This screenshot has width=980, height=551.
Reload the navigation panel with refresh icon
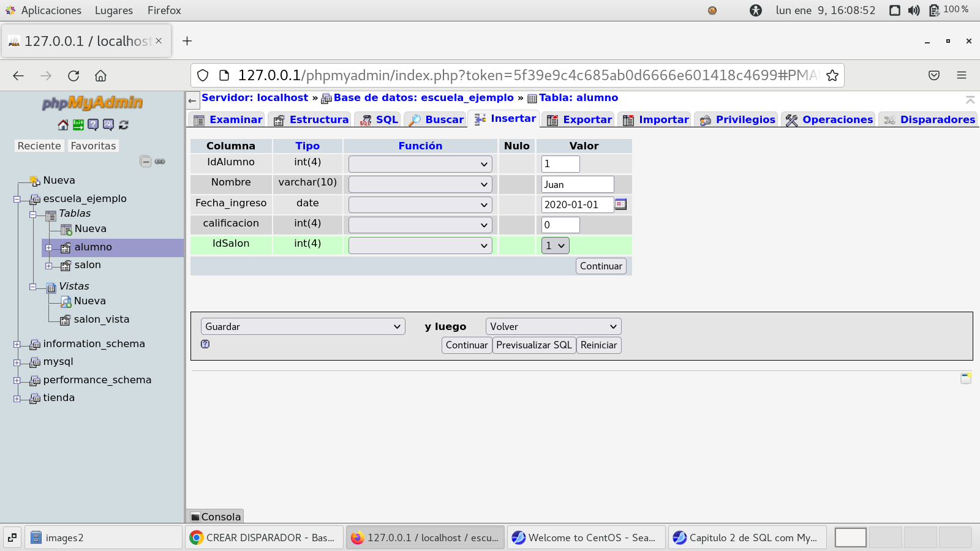124,125
